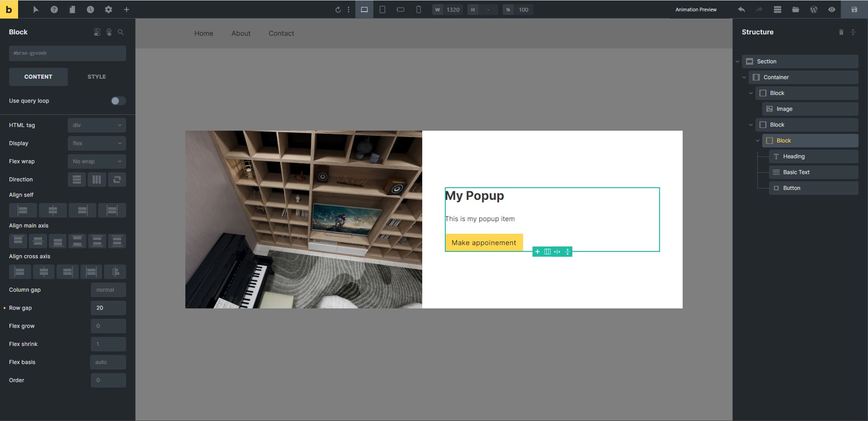Click the save disk icon

click(x=854, y=9)
